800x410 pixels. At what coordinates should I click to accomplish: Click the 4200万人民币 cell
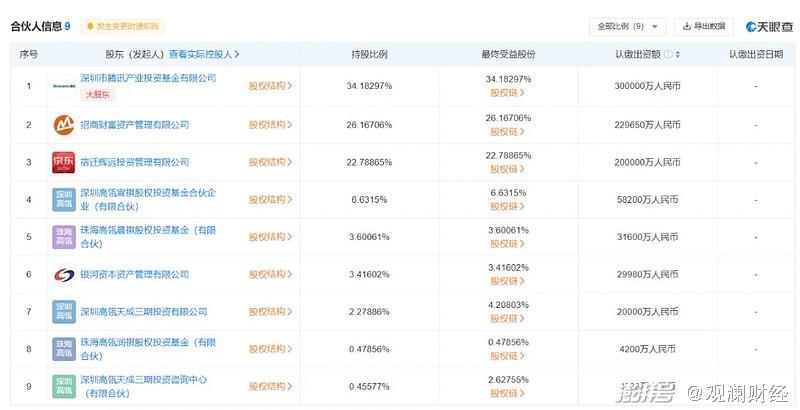pyautogui.click(x=647, y=349)
